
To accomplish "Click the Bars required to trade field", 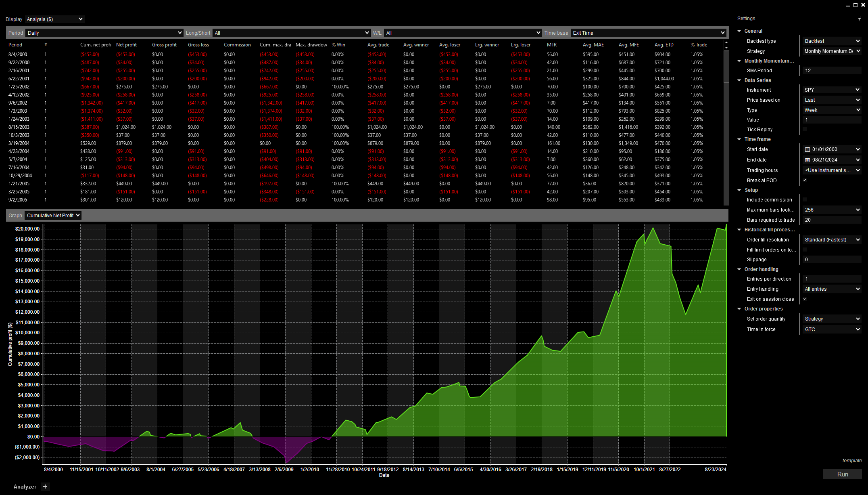I will point(832,220).
